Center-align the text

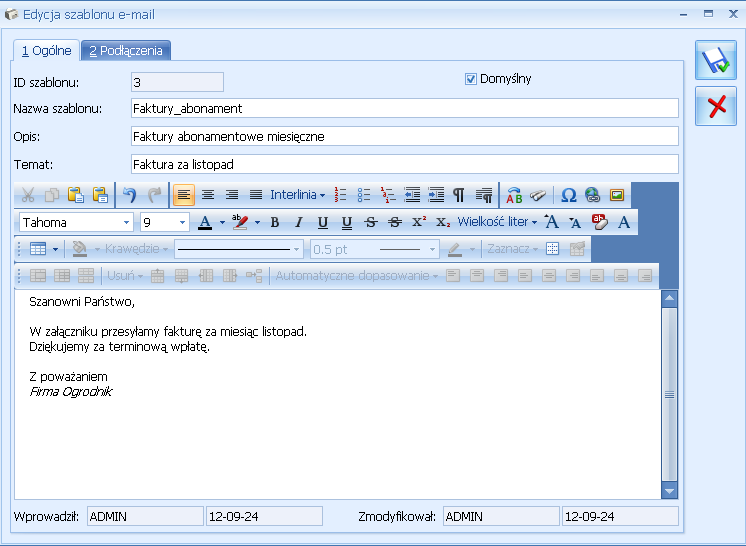click(x=208, y=195)
